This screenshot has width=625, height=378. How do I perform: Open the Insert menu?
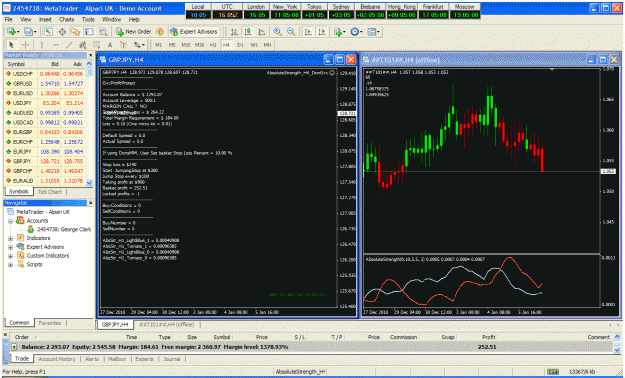pos(45,19)
